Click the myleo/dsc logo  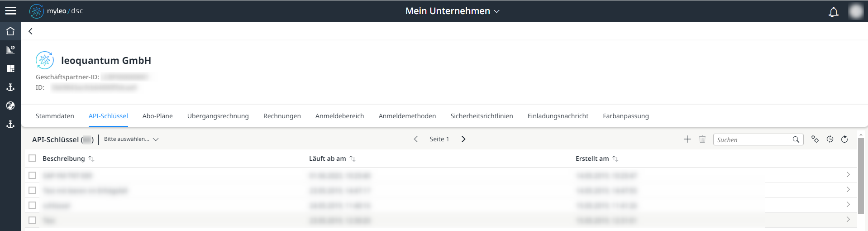pos(56,11)
